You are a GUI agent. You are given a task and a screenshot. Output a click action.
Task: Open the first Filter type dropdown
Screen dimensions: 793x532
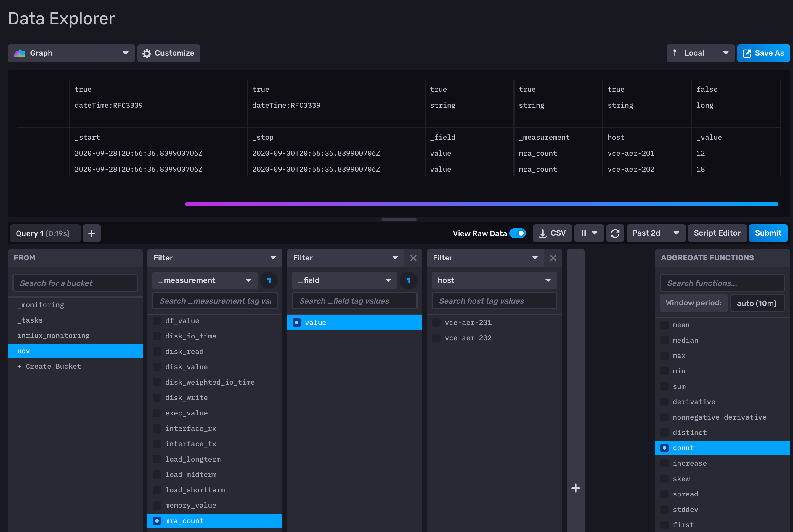click(x=215, y=258)
